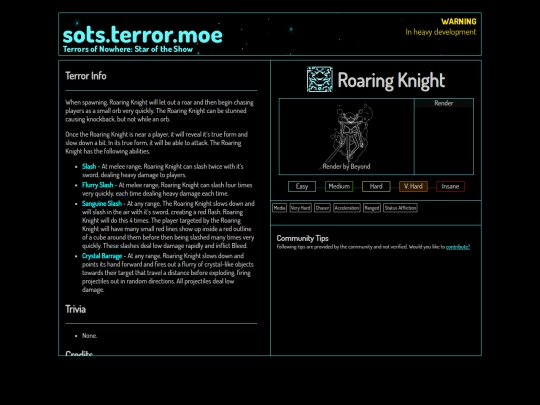The image size is (540, 405).
Task: Click the Crystal Barrage ability name
Action: (x=102, y=256)
